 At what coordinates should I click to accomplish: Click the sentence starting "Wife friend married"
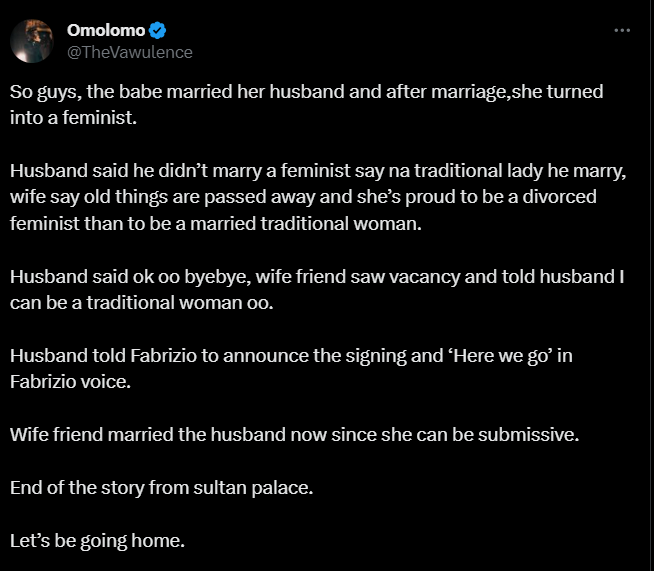tap(294, 436)
